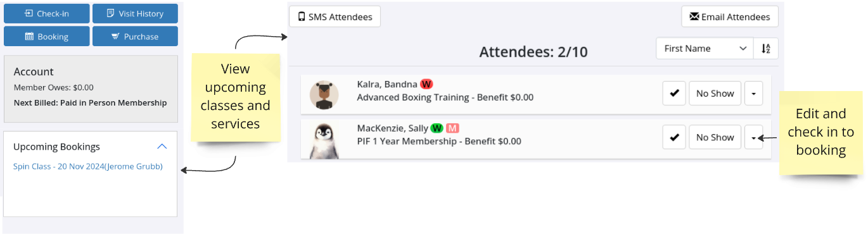
Task: Click the Purchase cart button
Action: point(135,37)
